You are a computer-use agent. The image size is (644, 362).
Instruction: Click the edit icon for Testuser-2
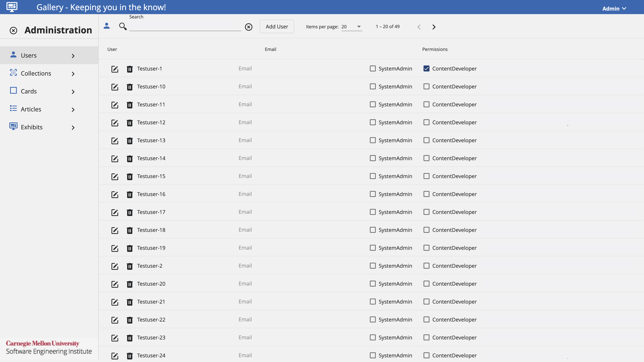pos(114,266)
